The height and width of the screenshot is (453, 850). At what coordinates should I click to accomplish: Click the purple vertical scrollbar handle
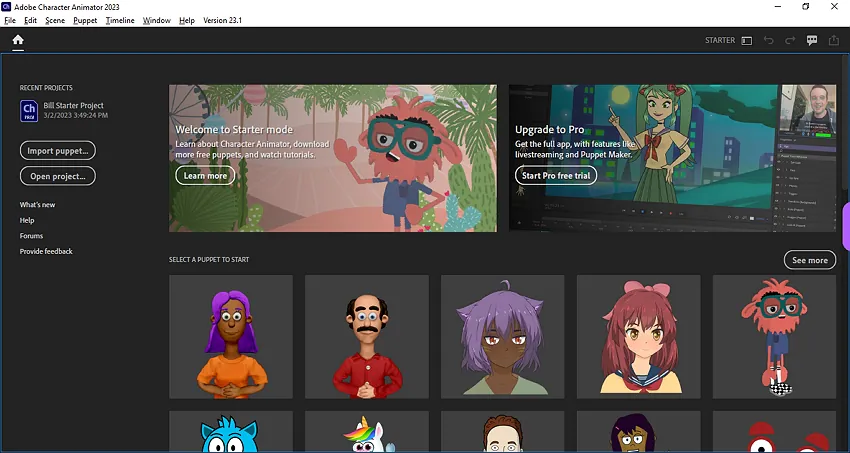tap(846, 226)
